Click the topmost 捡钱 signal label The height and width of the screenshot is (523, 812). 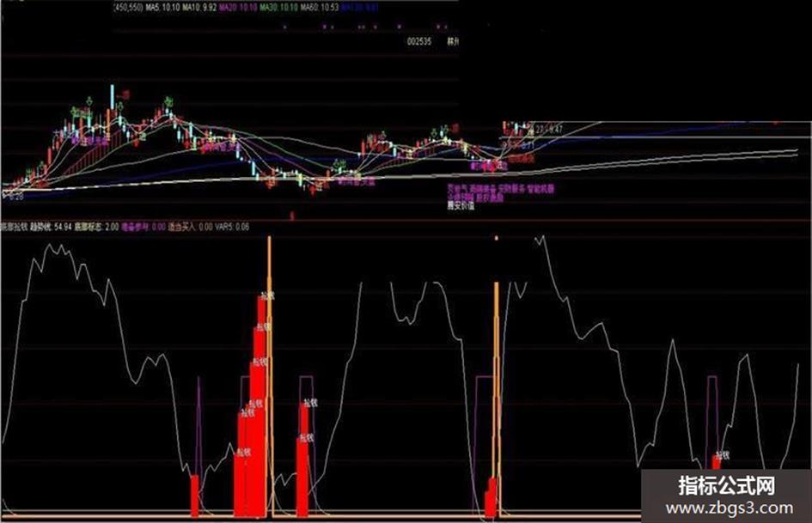(x=267, y=295)
